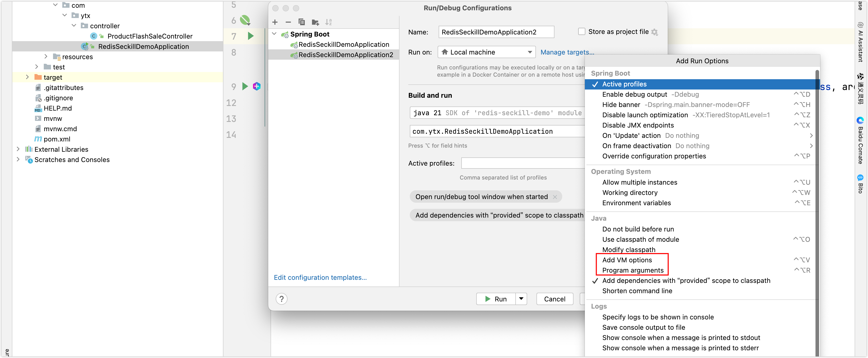Viewport: 868px width, 358px height.
Task: Open Edit configuration templates link
Action: tap(320, 277)
